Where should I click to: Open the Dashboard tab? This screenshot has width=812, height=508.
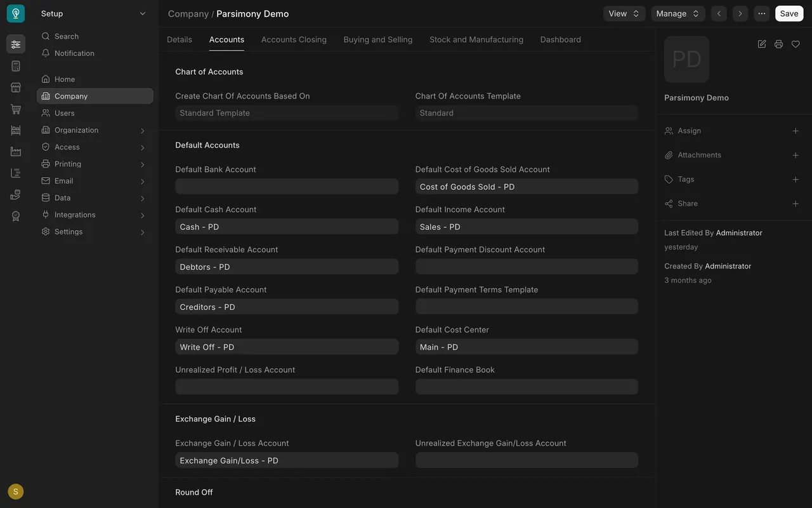pyautogui.click(x=561, y=39)
